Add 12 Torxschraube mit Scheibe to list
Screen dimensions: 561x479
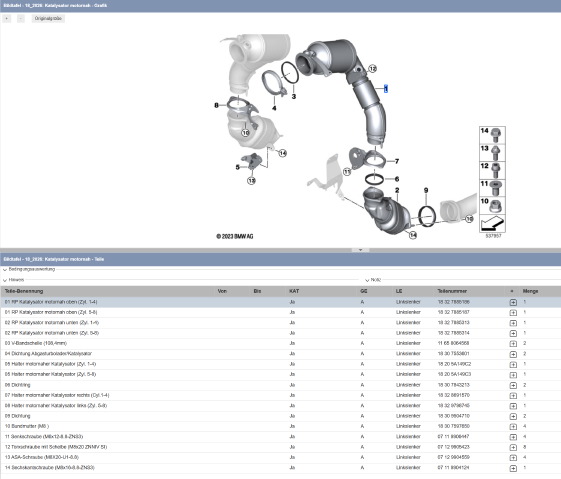coord(513,447)
